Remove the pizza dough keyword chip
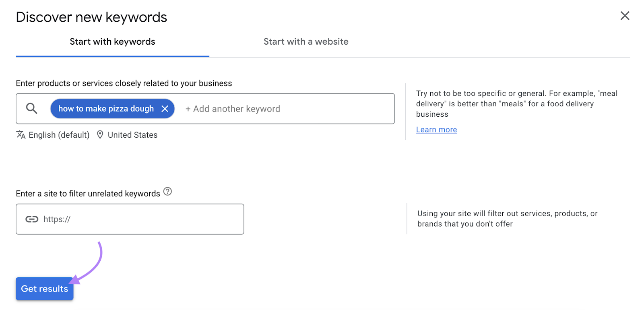Image resolution: width=644 pixels, height=310 pixels. coord(165,109)
